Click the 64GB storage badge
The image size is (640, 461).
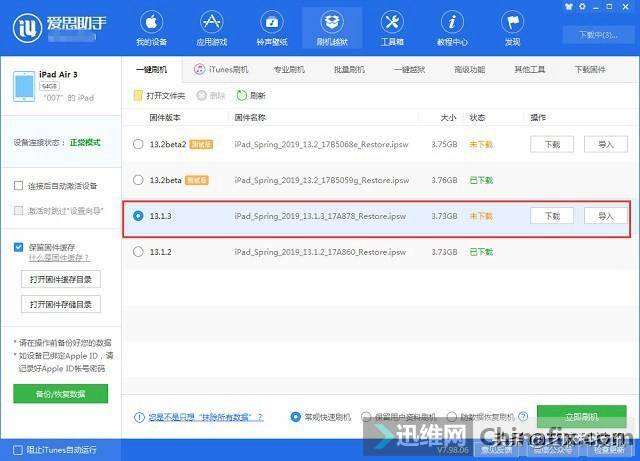coord(49,87)
